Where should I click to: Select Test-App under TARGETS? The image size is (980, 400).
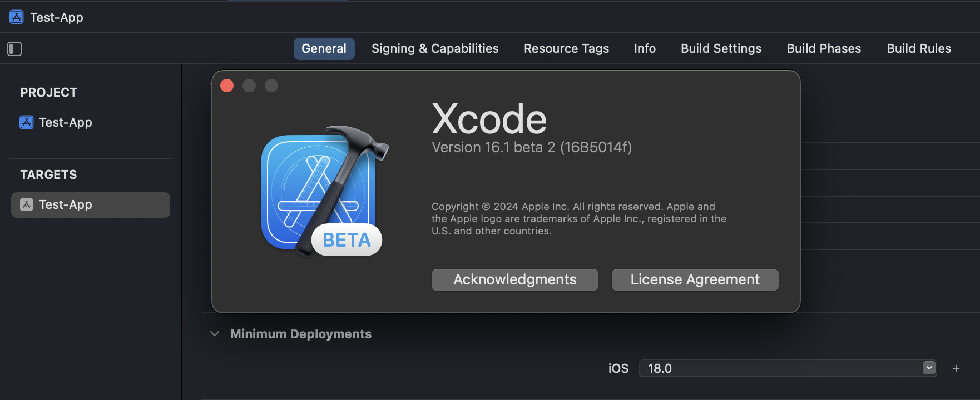click(x=91, y=205)
